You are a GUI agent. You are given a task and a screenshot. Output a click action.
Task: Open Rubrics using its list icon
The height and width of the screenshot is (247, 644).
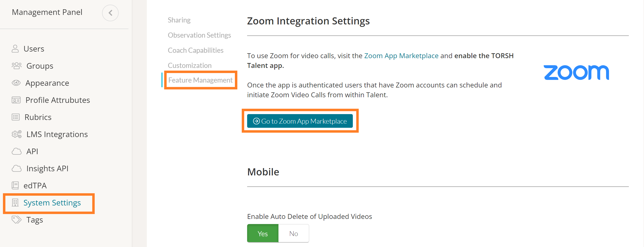click(x=16, y=117)
